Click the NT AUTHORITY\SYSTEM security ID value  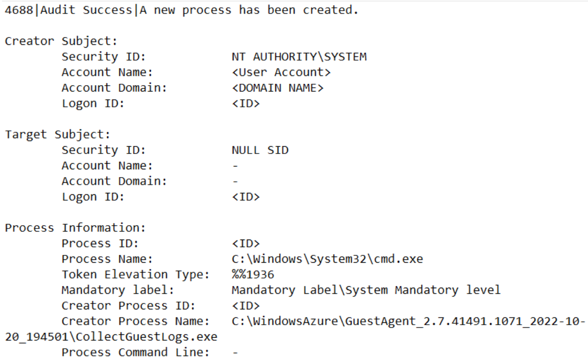pyautogui.click(x=299, y=57)
